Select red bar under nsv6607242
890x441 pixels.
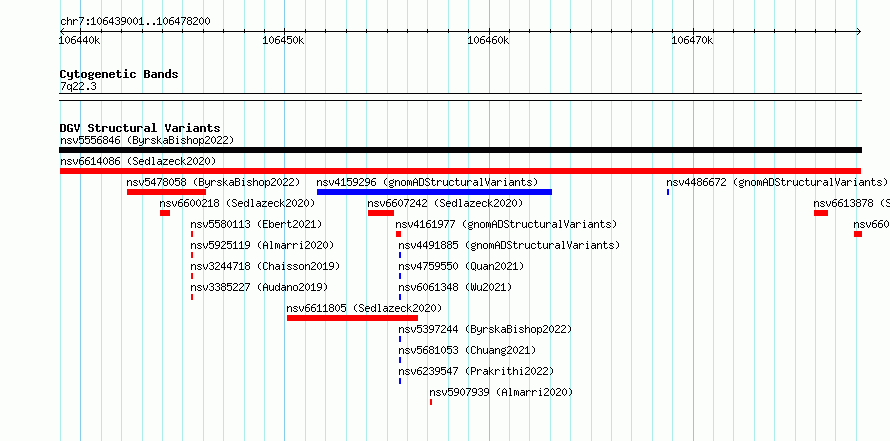click(x=381, y=213)
